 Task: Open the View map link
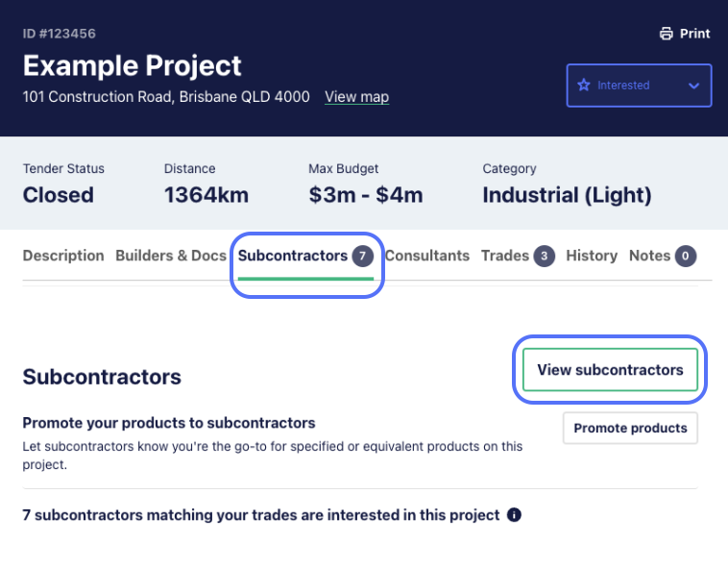click(356, 97)
